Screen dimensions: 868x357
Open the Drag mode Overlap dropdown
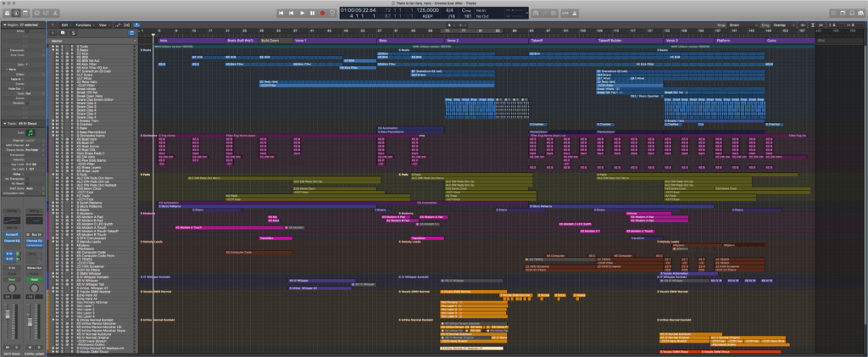click(x=784, y=25)
